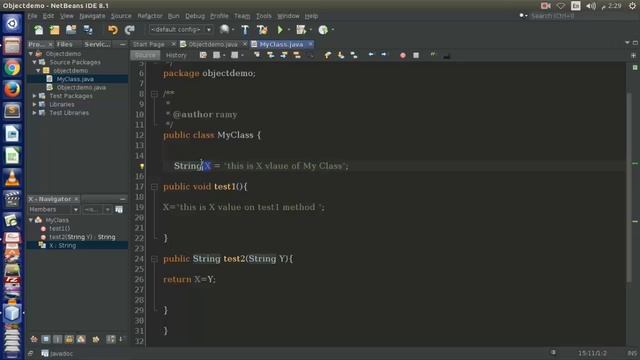Create a new file from toolbar

tap(38, 30)
